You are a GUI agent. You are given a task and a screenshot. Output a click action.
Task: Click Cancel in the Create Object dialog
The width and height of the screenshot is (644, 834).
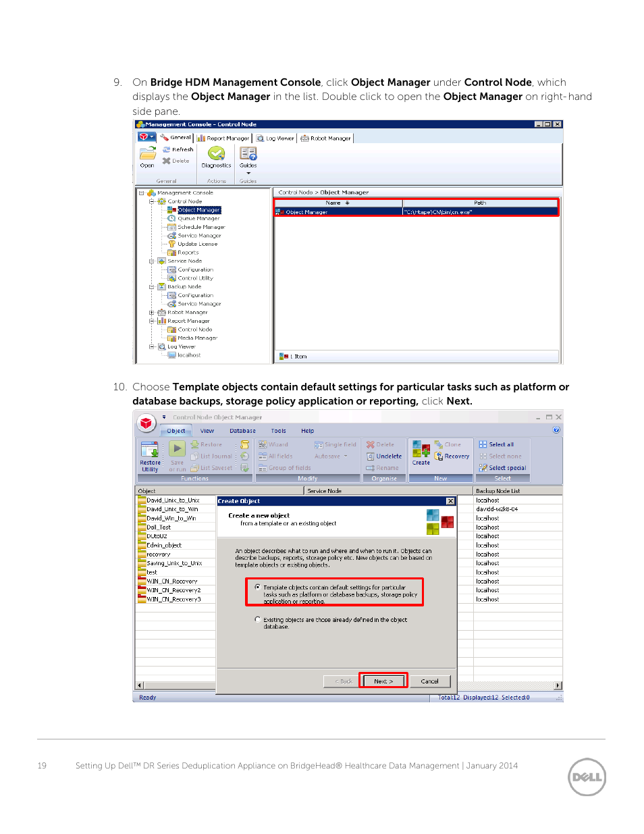[x=429, y=681]
